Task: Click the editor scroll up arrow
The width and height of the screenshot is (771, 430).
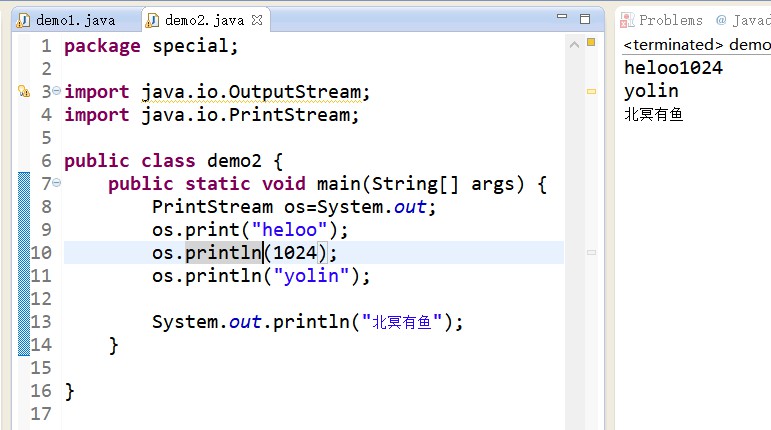Action: tap(574, 45)
